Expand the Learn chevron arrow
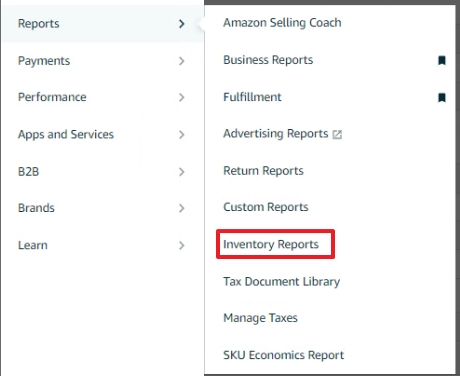The width and height of the screenshot is (460, 376). point(181,245)
